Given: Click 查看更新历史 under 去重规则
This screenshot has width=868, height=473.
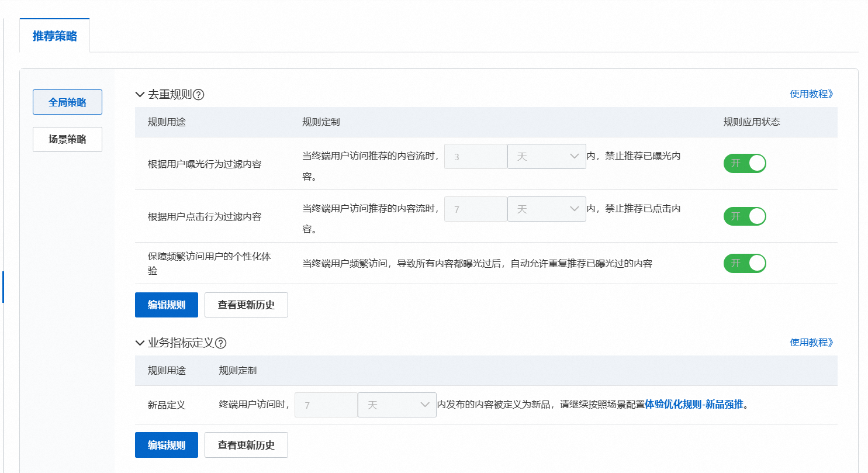Looking at the screenshot, I should (246, 305).
